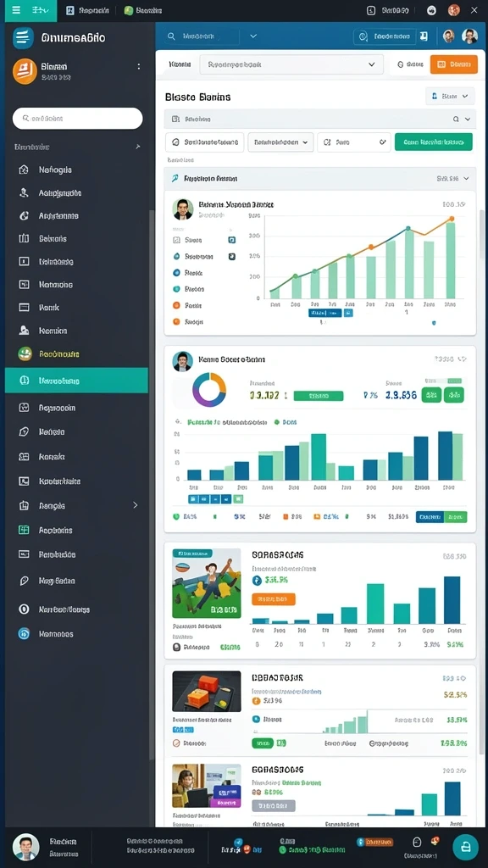The image size is (488, 868).
Task: Open the small dropdown beside the page heading
Action: pyautogui.click(x=450, y=97)
